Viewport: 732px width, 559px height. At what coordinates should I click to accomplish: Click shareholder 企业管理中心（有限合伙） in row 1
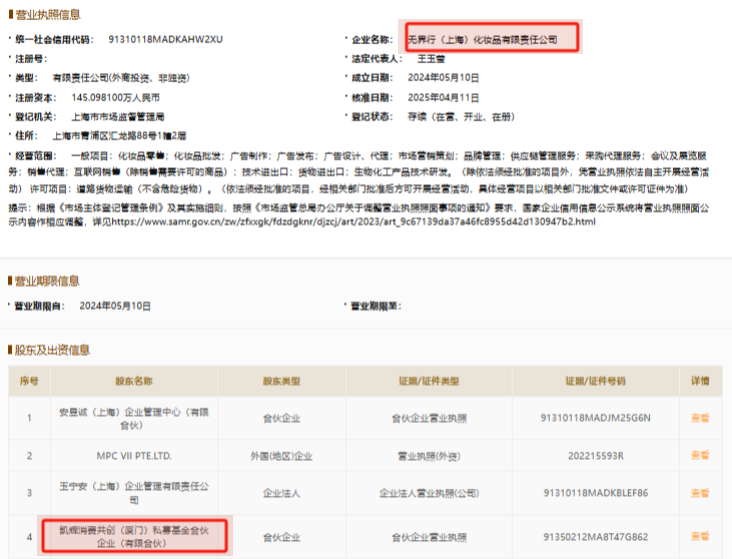(134, 419)
